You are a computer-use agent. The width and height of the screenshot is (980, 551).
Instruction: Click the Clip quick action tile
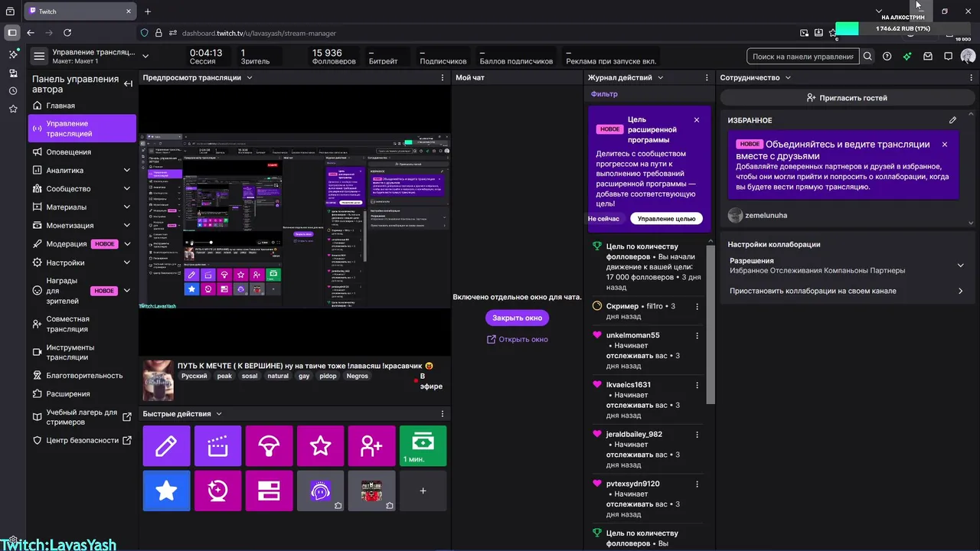[x=217, y=446]
